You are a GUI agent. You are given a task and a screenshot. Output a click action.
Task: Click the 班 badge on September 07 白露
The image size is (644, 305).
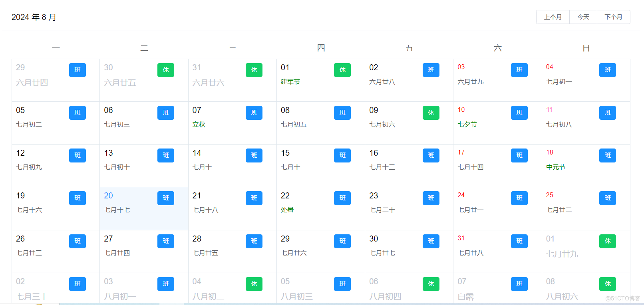519,284
